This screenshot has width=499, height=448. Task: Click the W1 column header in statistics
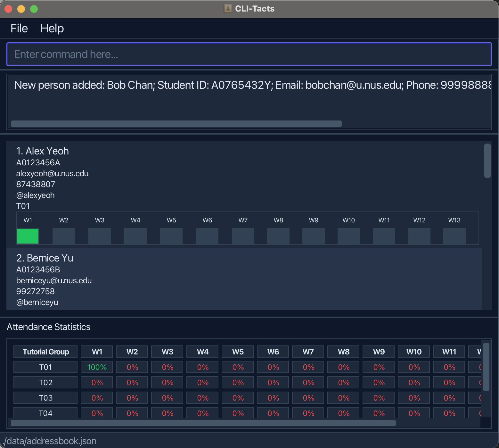[x=97, y=352]
